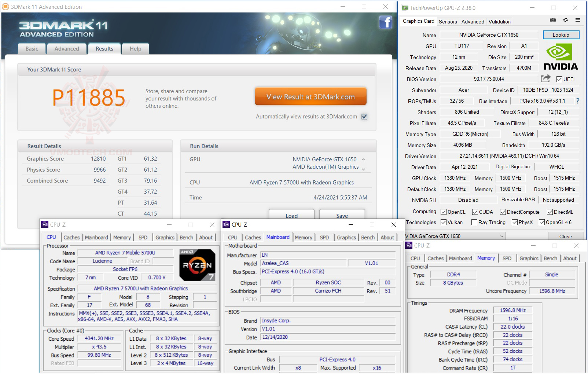
Task: Switch to the Basic tab in 3DMark
Action: click(32, 49)
